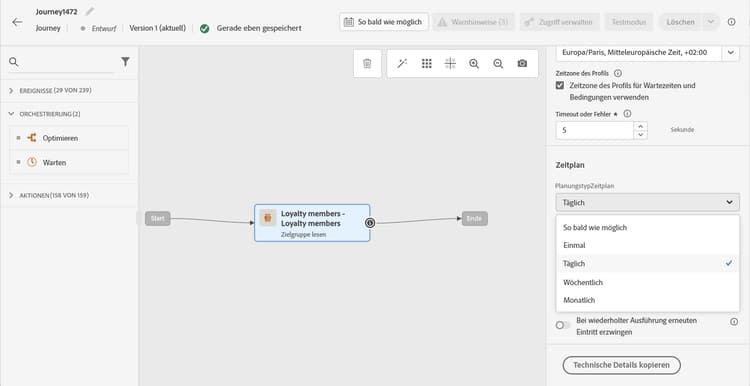Image resolution: width=750 pixels, height=386 pixels.
Task: Open the Planungstyp Täglich dropdown
Action: (x=648, y=202)
